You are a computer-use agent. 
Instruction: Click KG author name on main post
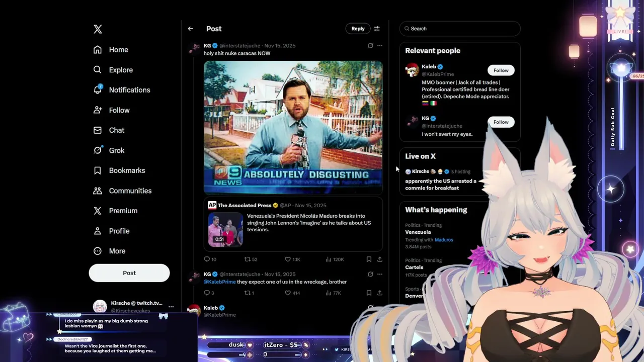207,46
